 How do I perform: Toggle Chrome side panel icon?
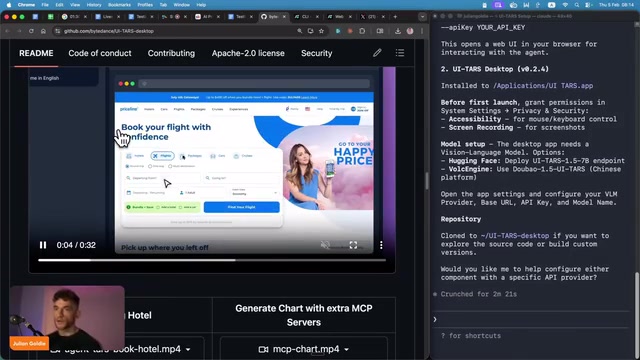380,31
